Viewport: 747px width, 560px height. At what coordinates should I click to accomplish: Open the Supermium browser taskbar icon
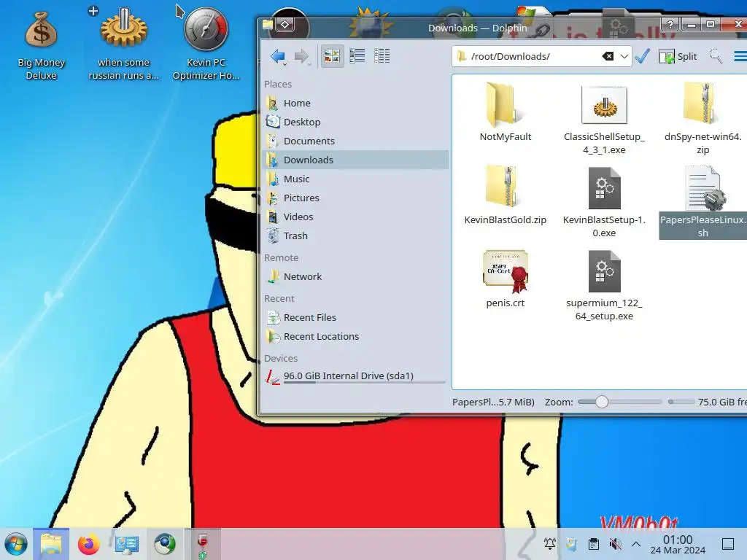(x=164, y=544)
